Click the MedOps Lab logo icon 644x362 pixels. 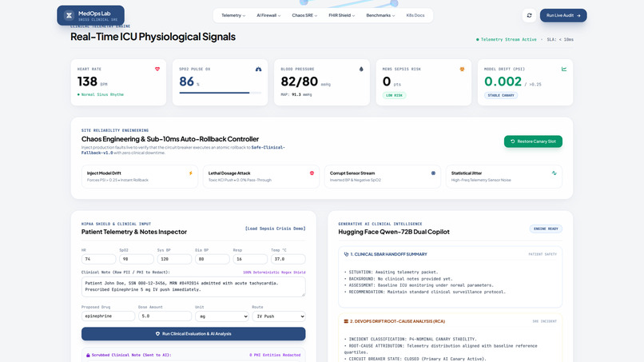click(x=69, y=16)
